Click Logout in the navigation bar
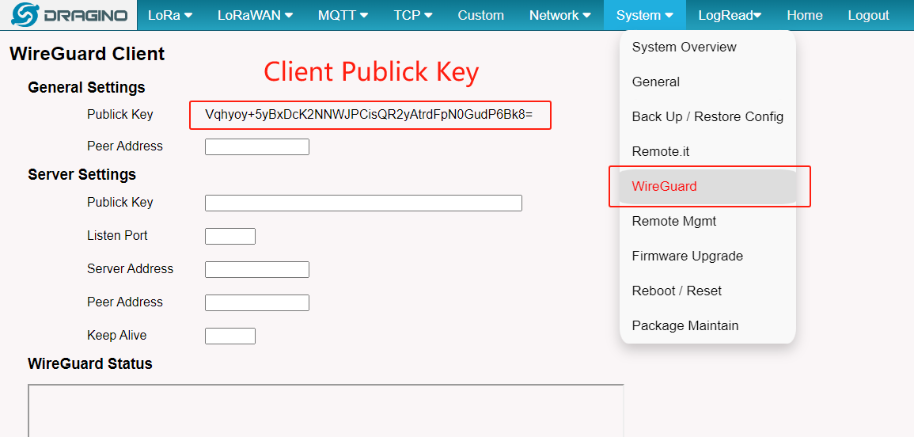 coord(869,16)
